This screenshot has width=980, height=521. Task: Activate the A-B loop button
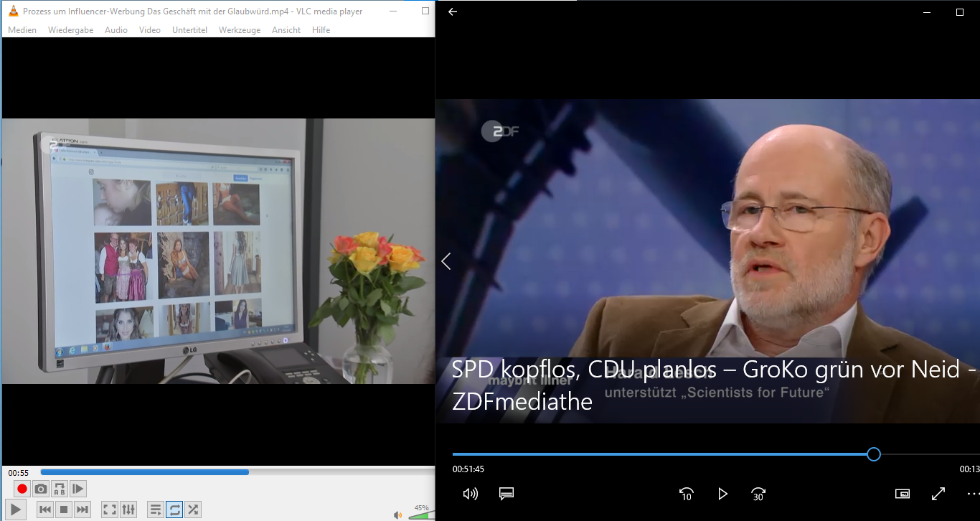click(60, 489)
